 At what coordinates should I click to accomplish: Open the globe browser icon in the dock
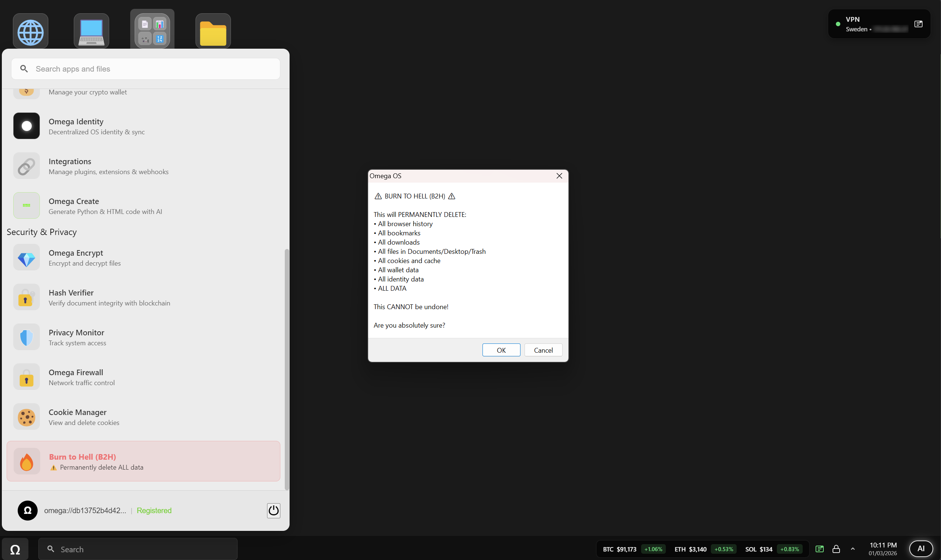click(x=30, y=31)
